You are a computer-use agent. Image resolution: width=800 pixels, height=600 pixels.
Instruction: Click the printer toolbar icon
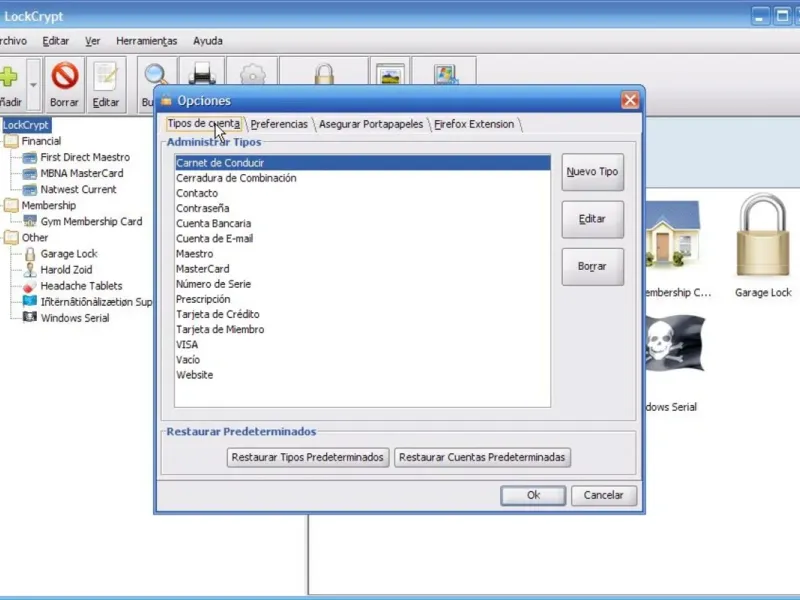(202, 73)
